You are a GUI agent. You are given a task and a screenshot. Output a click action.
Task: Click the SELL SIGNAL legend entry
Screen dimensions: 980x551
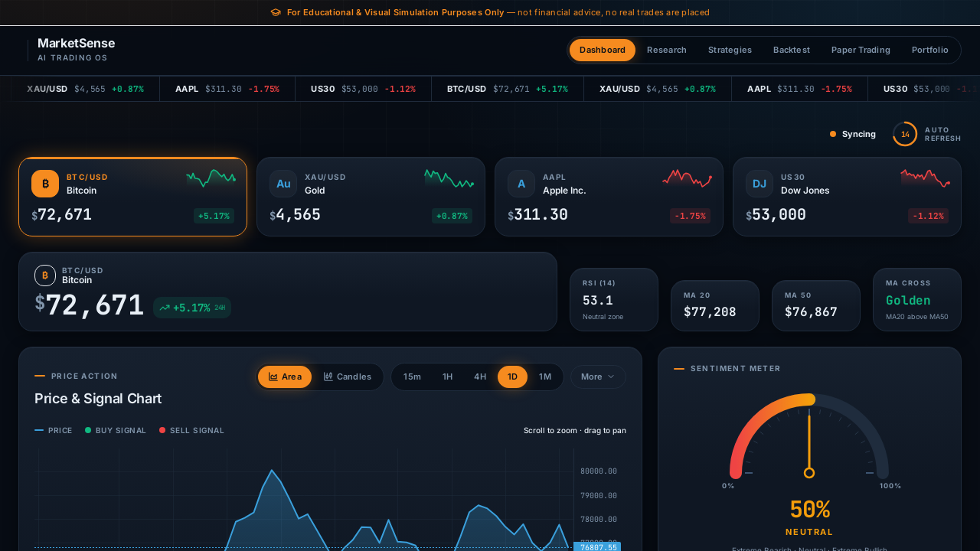click(191, 430)
